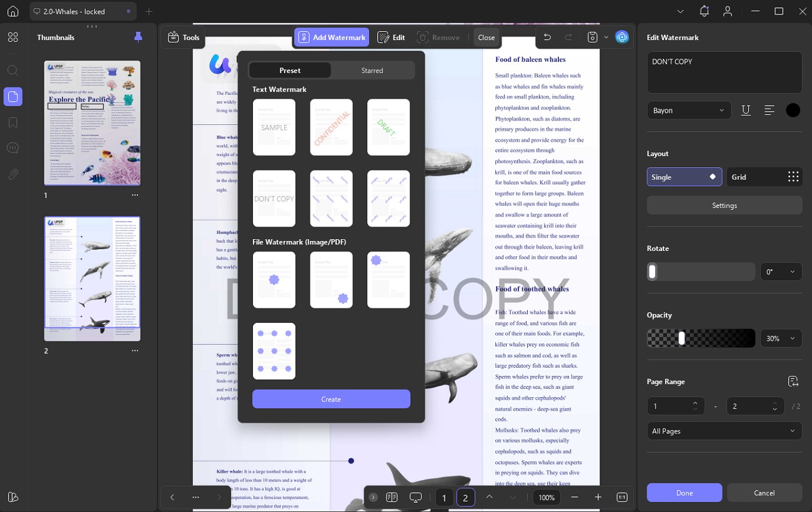Open the page organizer grid in the left sidebar
This screenshot has height=512, width=812.
12,37
